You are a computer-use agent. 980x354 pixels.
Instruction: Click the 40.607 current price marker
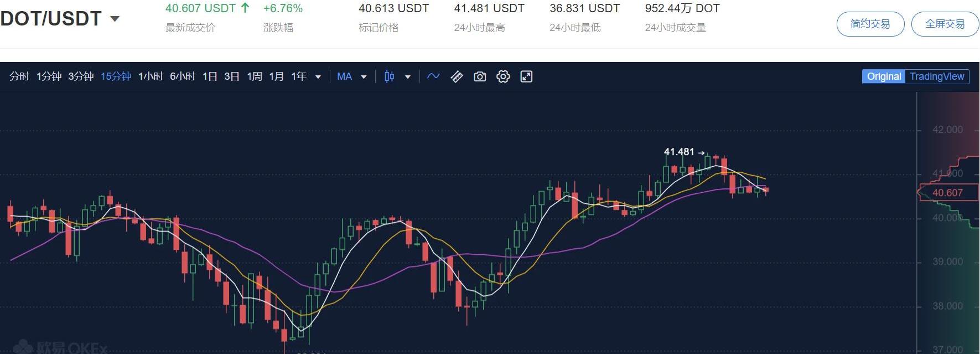(x=947, y=193)
